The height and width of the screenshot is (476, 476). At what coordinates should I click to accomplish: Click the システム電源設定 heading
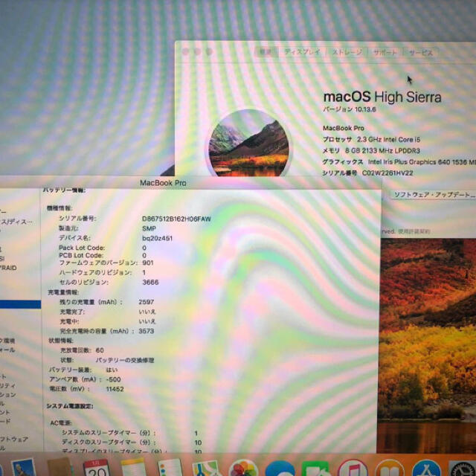[x=70, y=406]
